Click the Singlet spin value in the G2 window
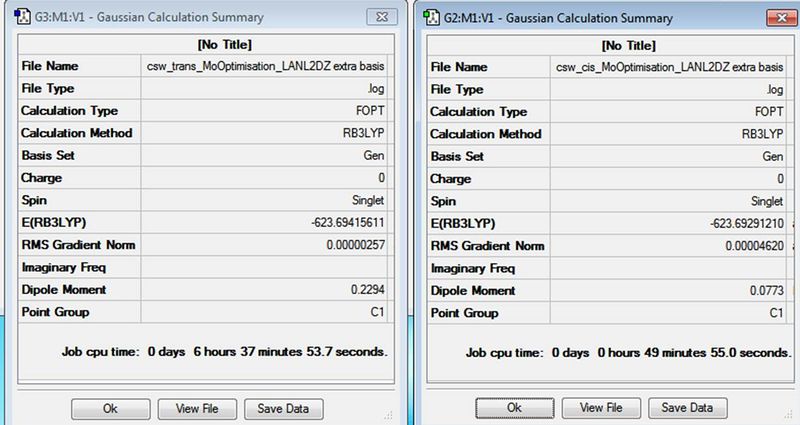Image resolution: width=800 pixels, height=425 pixels. [767, 202]
